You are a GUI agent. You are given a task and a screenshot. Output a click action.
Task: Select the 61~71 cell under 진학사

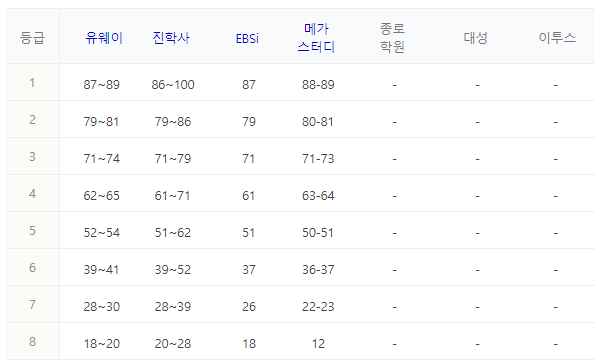[172, 196]
